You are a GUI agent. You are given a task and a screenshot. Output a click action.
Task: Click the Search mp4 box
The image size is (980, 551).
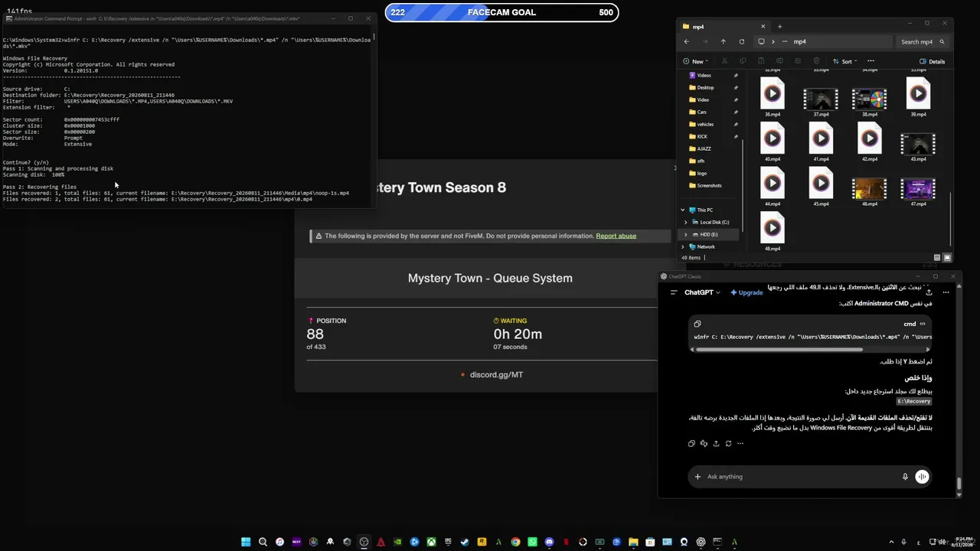tap(923, 42)
